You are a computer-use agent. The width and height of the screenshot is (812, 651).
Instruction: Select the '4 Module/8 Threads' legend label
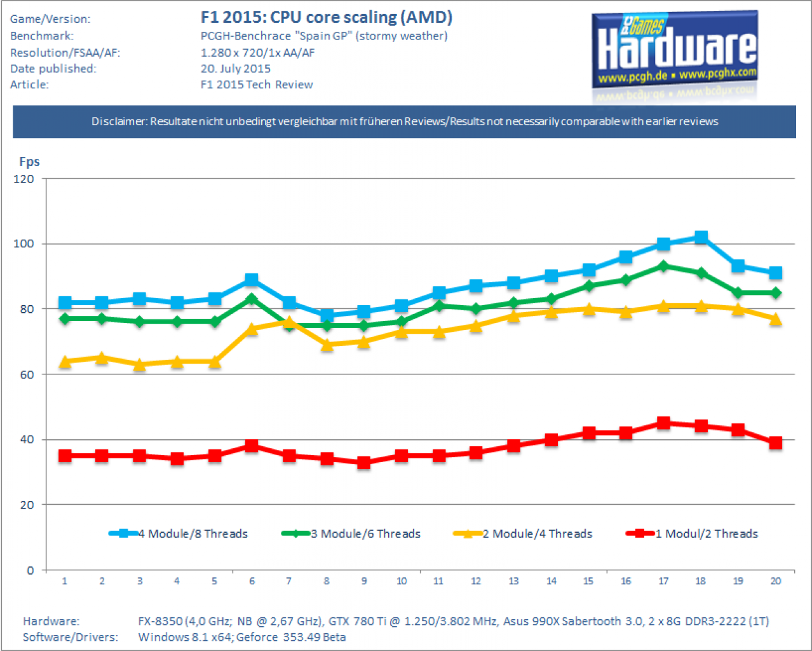click(193, 534)
